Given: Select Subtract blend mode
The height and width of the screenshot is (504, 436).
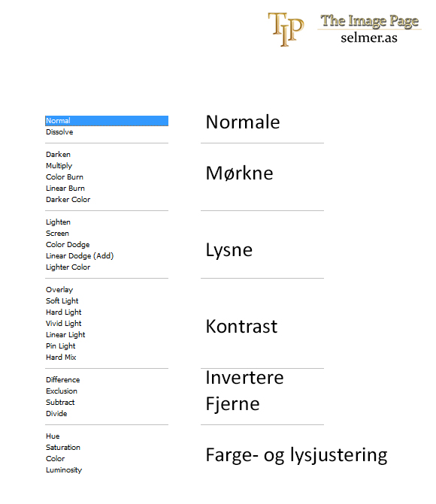Looking at the screenshot, I should (60, 402).
